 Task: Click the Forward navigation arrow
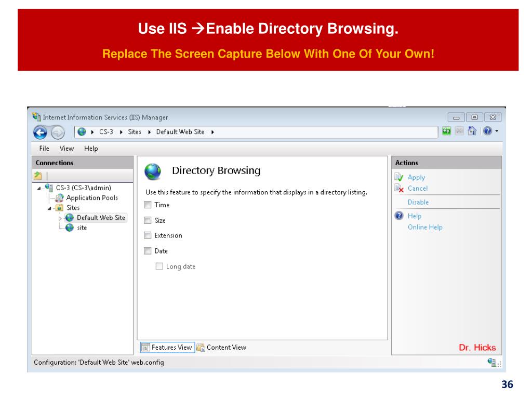coord(58,132)
